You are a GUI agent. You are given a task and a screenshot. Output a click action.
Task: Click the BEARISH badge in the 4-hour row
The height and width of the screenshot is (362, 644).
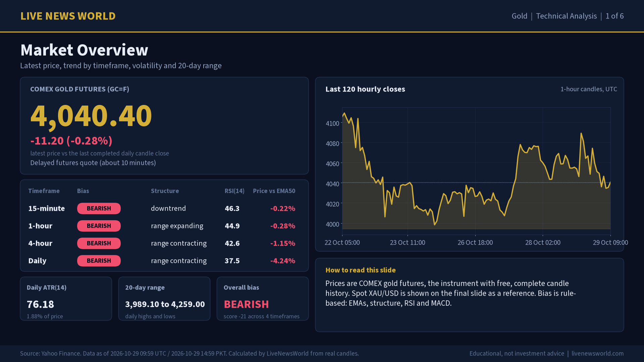tap(99, 243)
